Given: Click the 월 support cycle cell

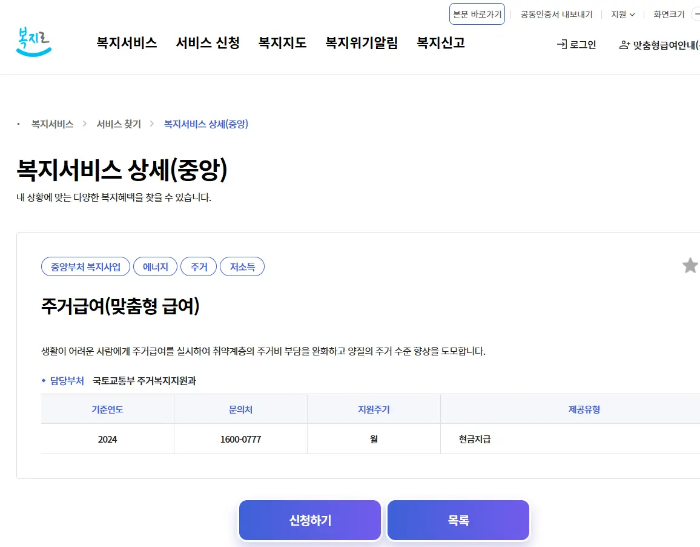Looking at the screenshot, I should pyautogui.click(x=374, y=439).
